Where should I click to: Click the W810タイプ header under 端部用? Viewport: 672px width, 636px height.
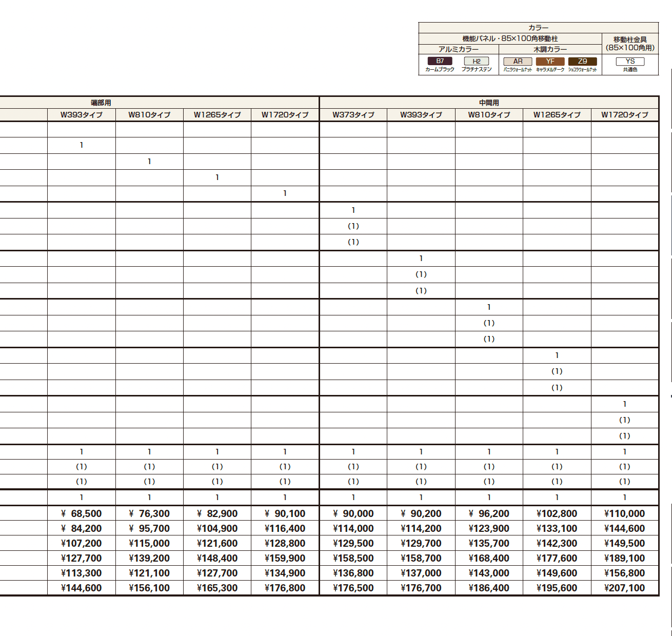pos(149,115)
